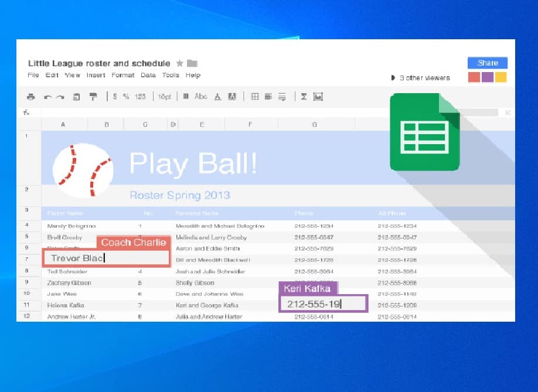
Task: Open the Format menu
Action: [123, 75]
